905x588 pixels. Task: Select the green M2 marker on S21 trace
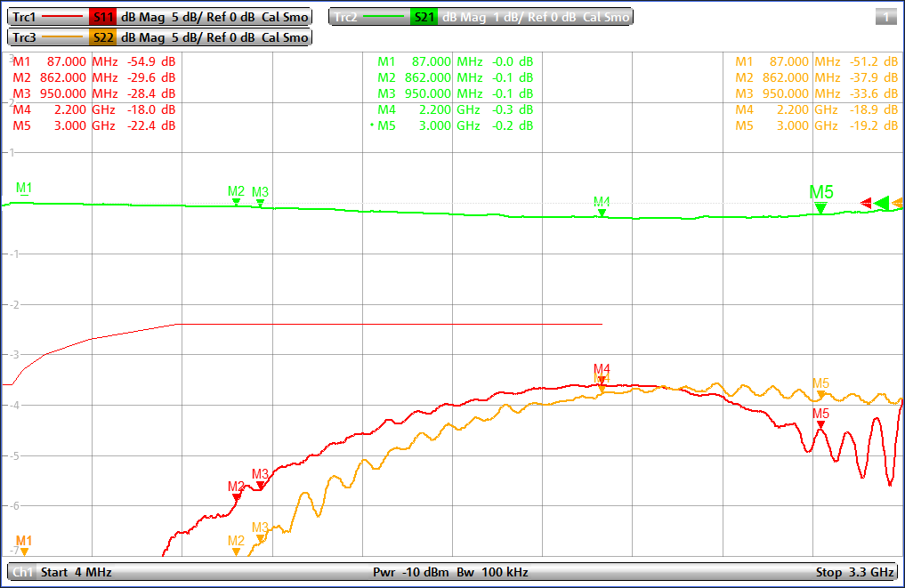(236, 202)
